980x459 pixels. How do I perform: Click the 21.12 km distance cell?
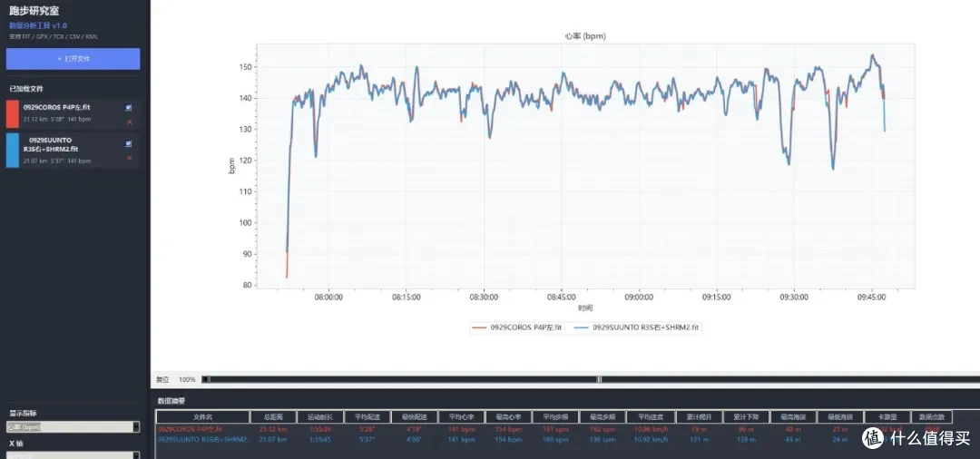point(273,430)
